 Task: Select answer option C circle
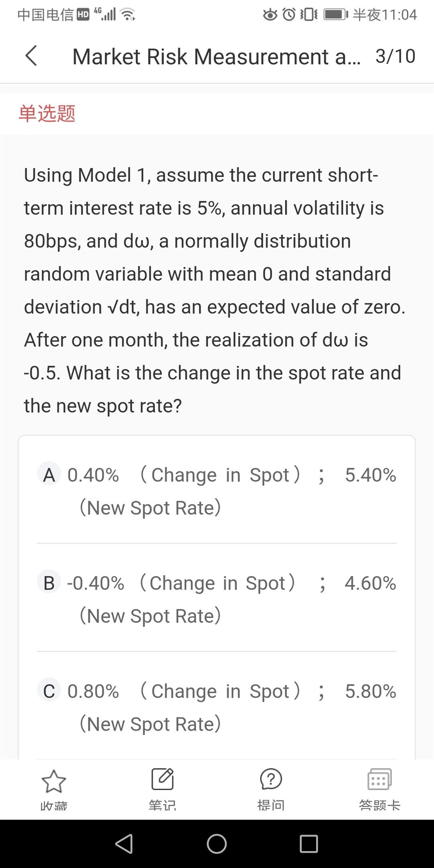(49, 691)
